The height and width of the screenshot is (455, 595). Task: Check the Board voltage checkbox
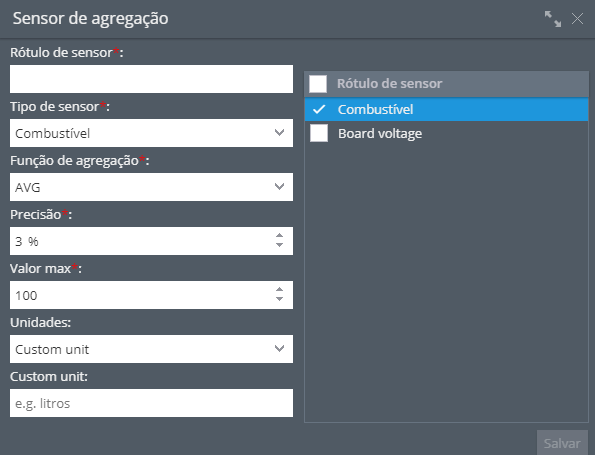[319, 133]
